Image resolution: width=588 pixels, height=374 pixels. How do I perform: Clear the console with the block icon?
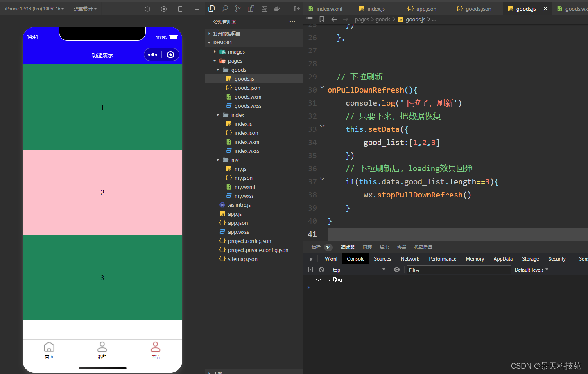[x=322, y=270]
